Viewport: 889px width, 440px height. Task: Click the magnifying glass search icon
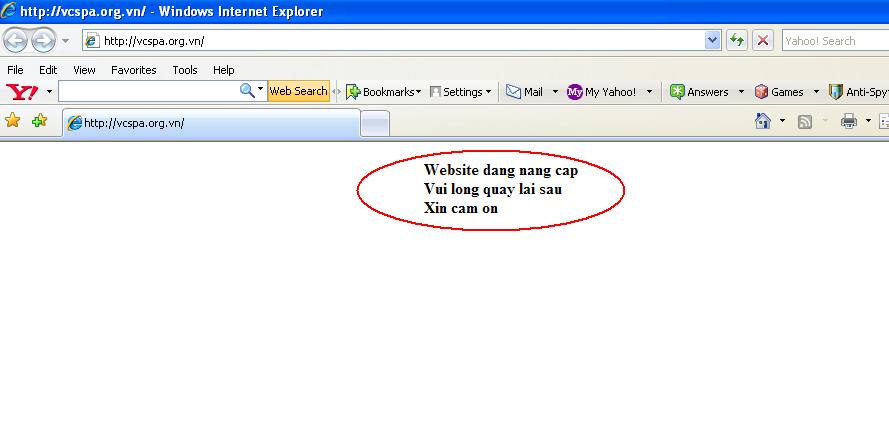click(x=247, y=91)
